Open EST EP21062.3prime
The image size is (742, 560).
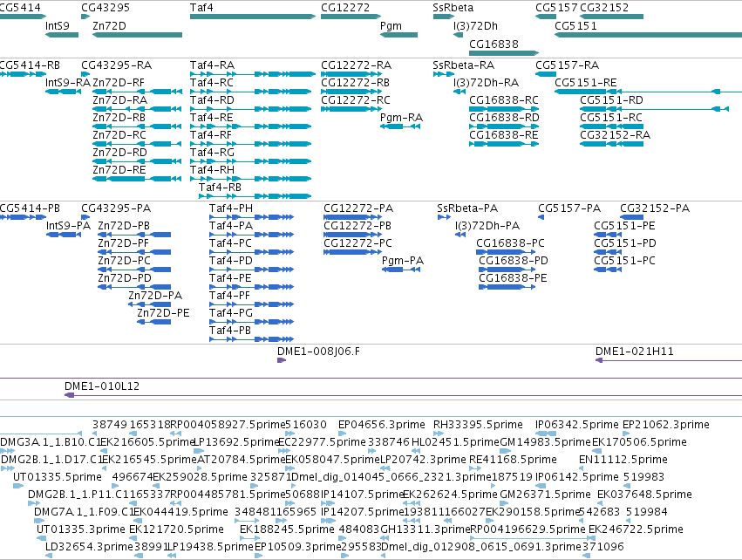tap(627, 434)
